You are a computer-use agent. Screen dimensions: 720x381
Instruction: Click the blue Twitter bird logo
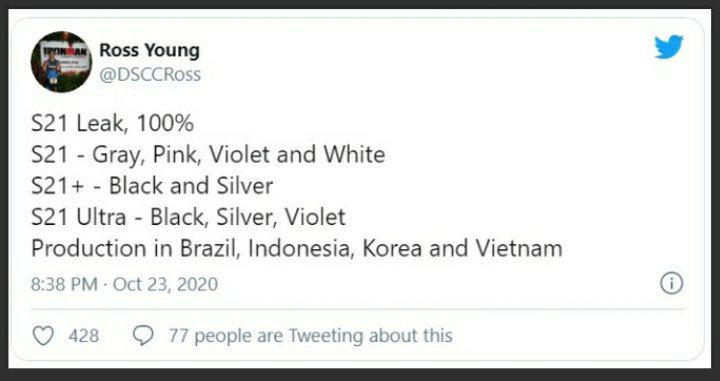[x=669, y=47]
